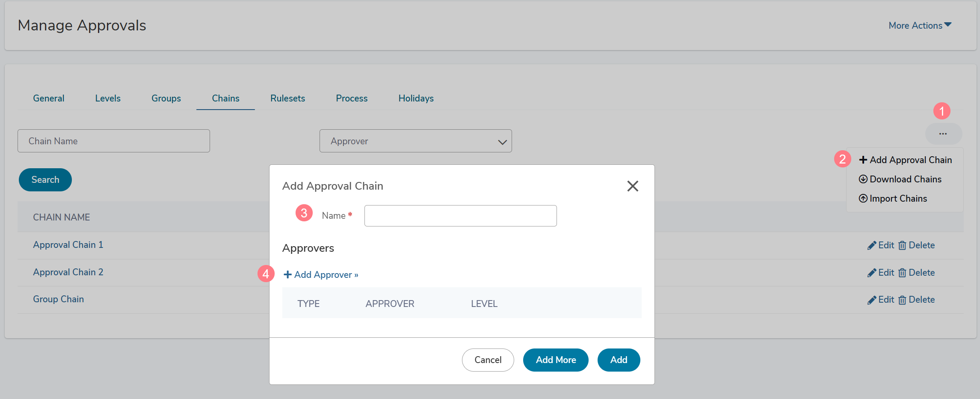Close the Add Approval Chain dialog
This screenshot has width=980, height=399.
pyautogui.click(x=633, y=186)
